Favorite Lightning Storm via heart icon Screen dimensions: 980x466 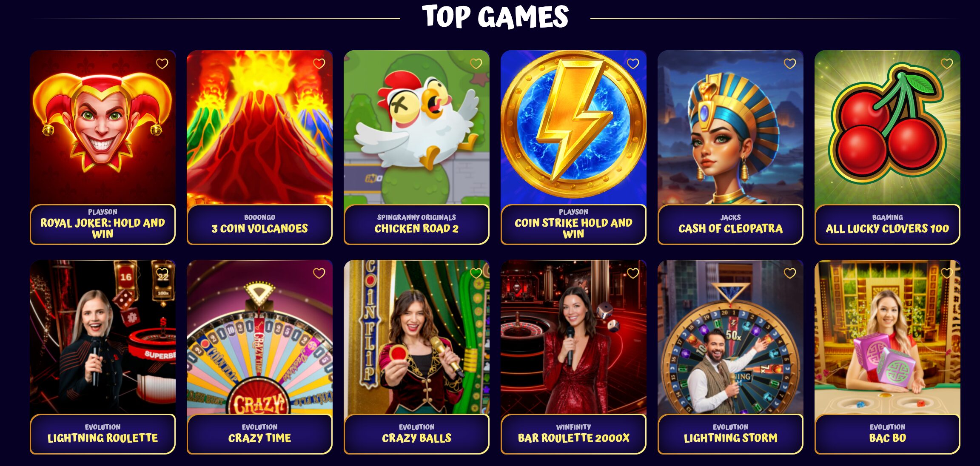(x=790, y=273)
